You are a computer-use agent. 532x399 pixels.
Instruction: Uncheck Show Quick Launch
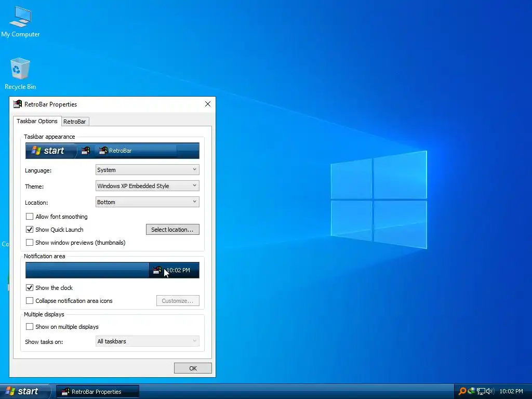(30, 229)
